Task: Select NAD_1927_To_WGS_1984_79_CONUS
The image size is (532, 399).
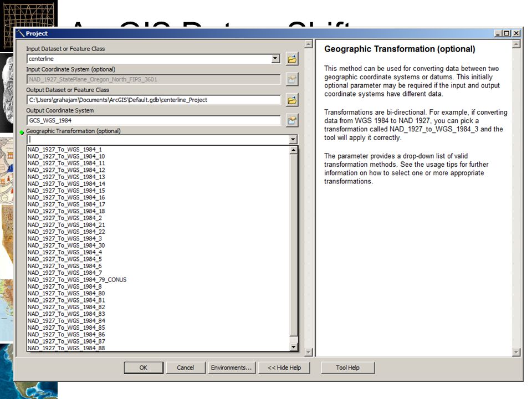Action: 158,279
